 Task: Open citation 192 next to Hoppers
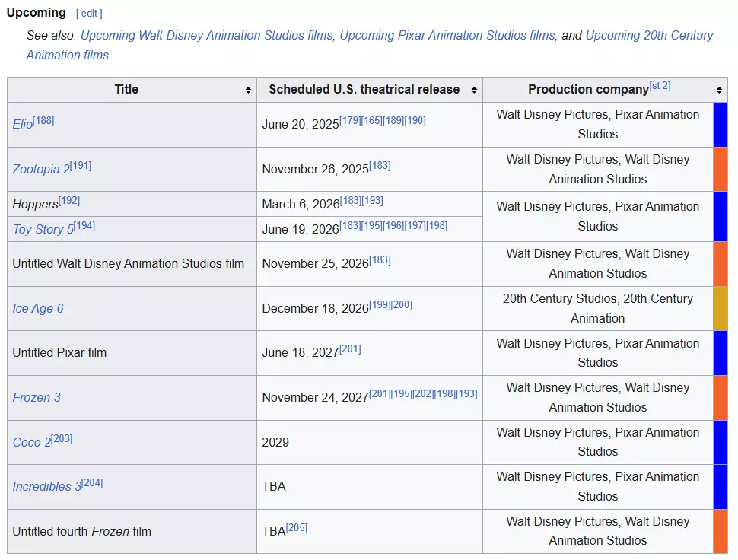coord(69,200)
